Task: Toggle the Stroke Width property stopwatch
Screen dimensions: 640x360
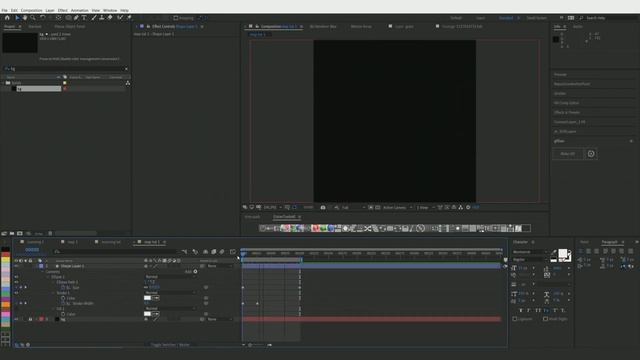Action: (x=63, y=303)
